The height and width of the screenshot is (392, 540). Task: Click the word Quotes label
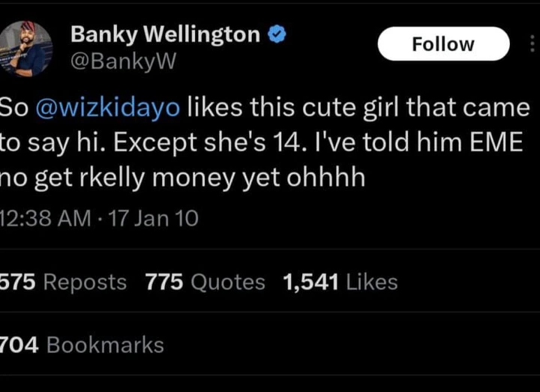227,282
